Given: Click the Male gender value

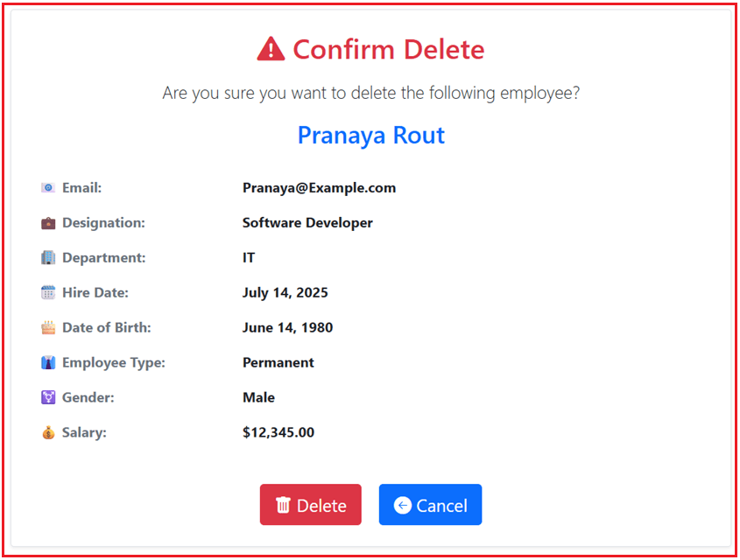Looking at the screenshot, I should click(258, 398).
